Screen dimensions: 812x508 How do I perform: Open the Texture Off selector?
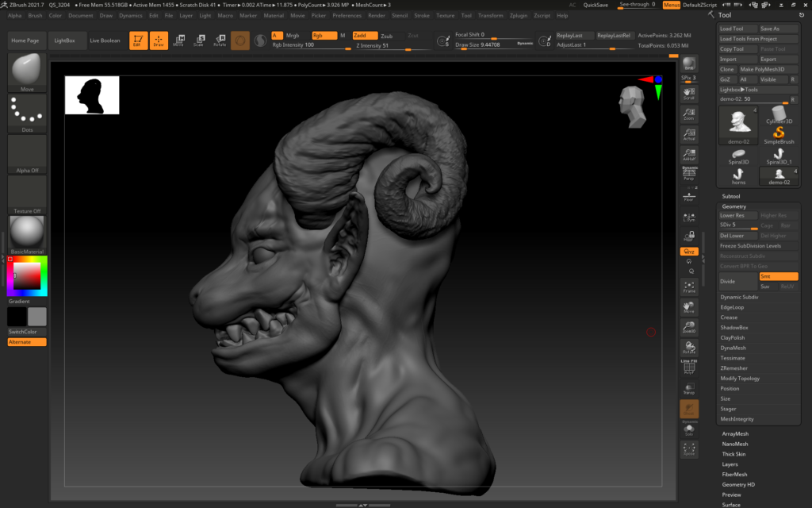point(27,194)
